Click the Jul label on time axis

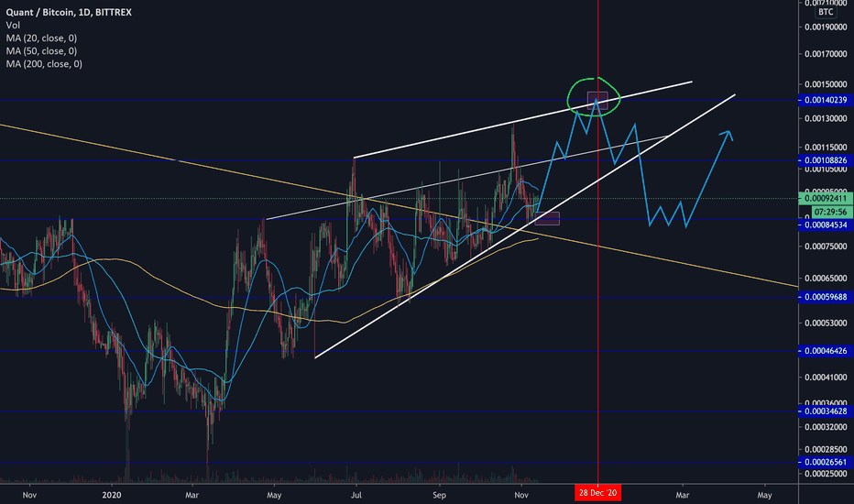click(x=356, y=495)
